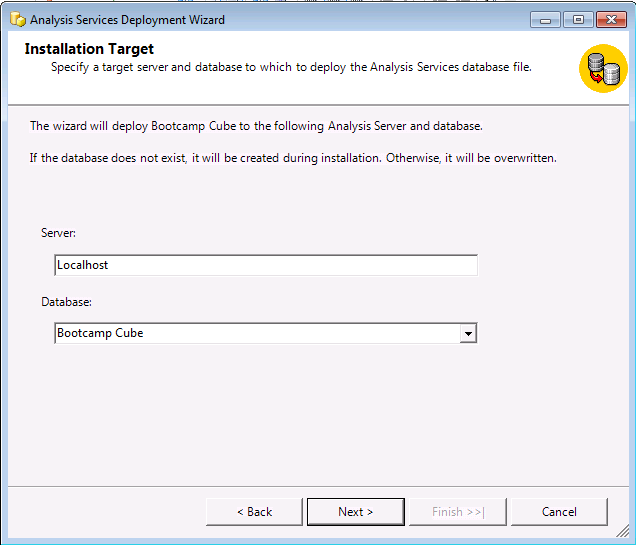
Task: Expand the Database dropdown arrow
Action: click(467, 334)
